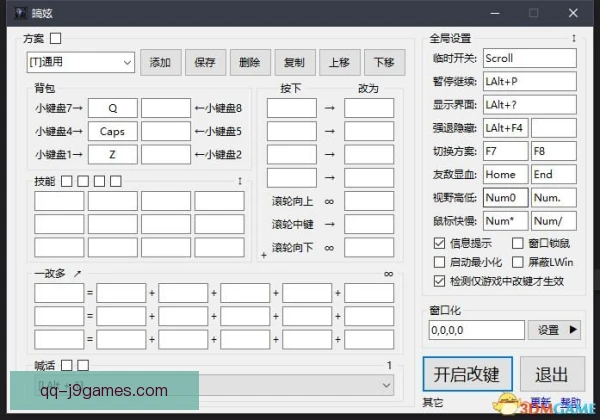Click the first 改为 target input field

pos(369,108)
